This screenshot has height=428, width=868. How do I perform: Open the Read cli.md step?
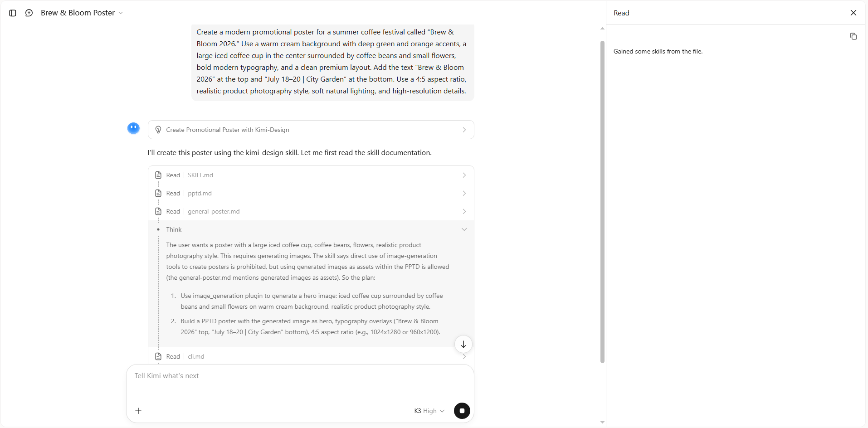[311, 356]
